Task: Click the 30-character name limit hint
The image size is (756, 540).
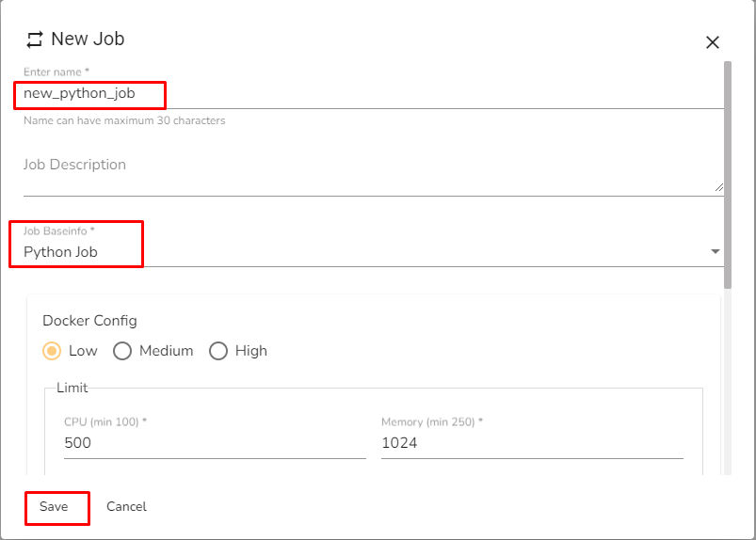Action: tap(124, 120)
